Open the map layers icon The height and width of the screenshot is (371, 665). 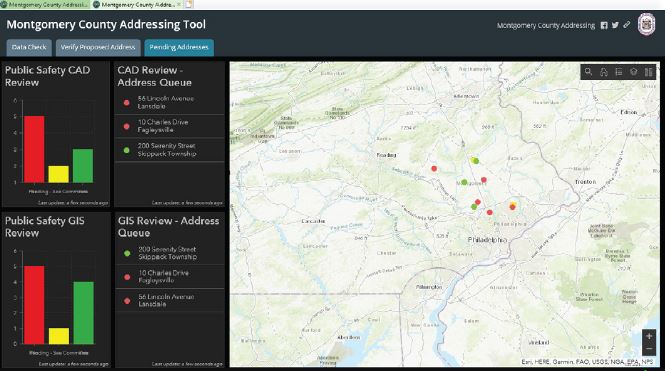click(634, 72)
